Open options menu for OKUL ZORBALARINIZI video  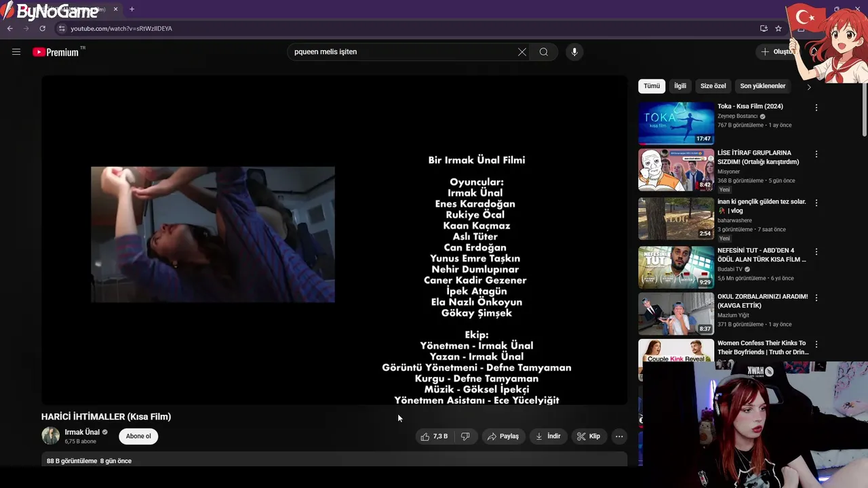[816, 298]
